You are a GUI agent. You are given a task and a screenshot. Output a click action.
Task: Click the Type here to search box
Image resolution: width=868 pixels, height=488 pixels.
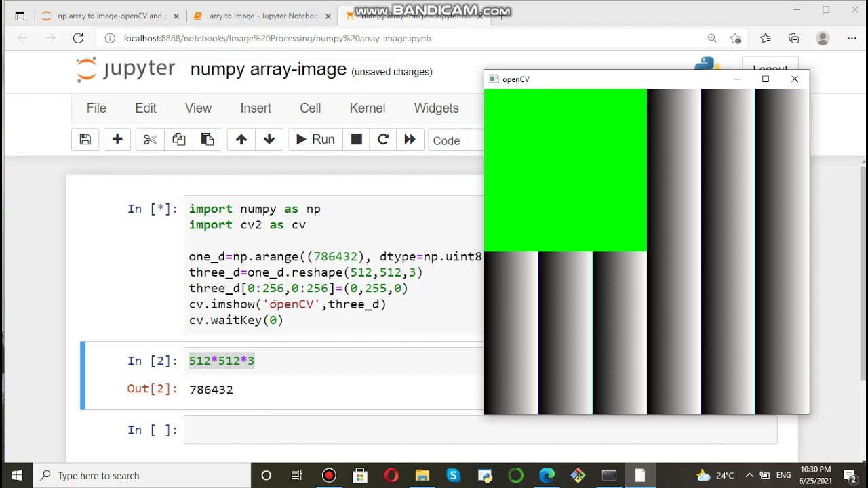pyautogui.click(x=142, y=475)
